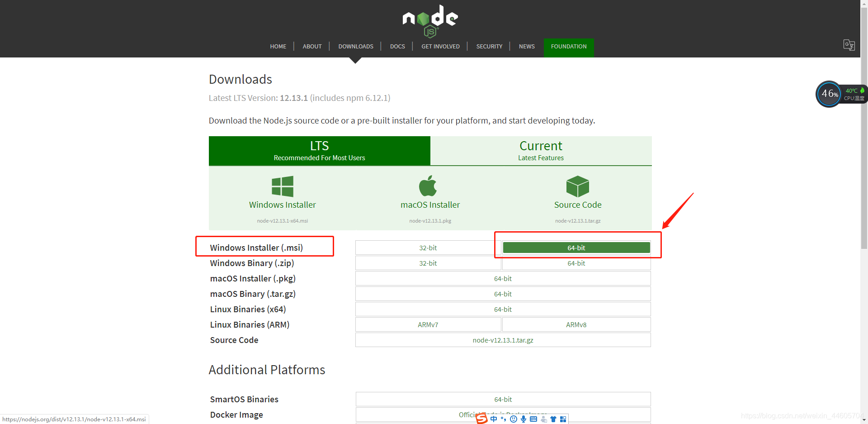
Task: Switch to the Current Latest Features tab
Action: pos(541,151)
